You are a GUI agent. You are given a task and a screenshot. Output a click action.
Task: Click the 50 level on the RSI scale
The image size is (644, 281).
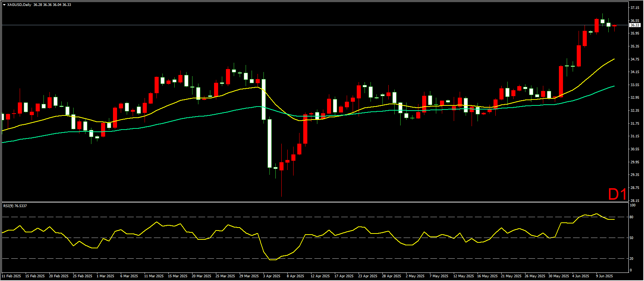(631, 238)
